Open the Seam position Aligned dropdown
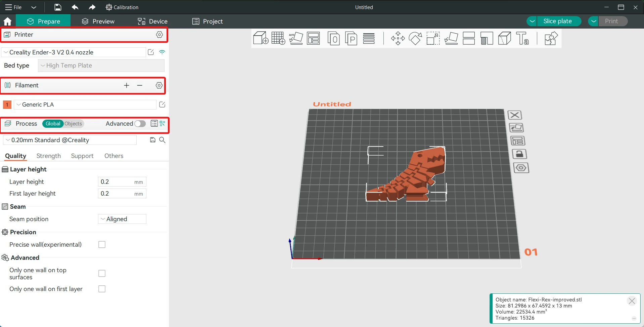Image resolution: width=644 pixels, height=327 pixels. coord(122,219)
